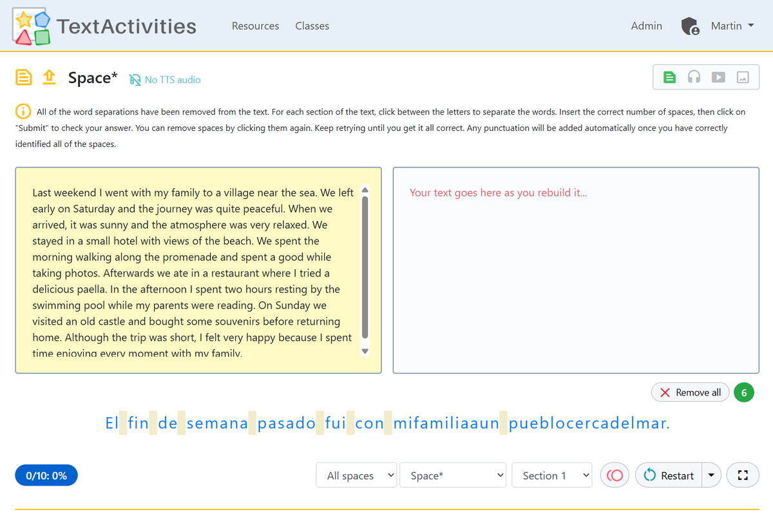Click the Remove all button
Screen dimensions: 773x532
(x=690, y=392)
